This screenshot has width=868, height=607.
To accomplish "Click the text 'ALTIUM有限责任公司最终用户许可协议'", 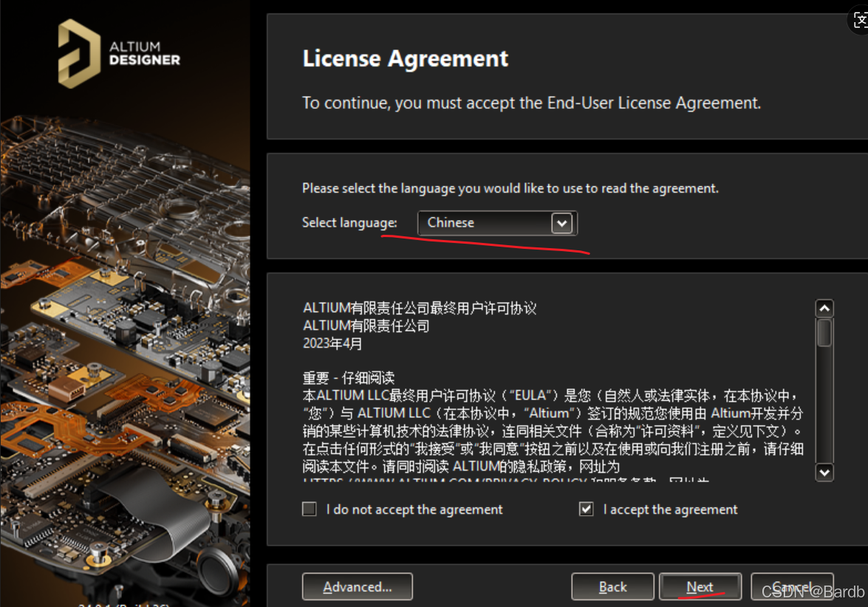I will (x=420, y=308).
